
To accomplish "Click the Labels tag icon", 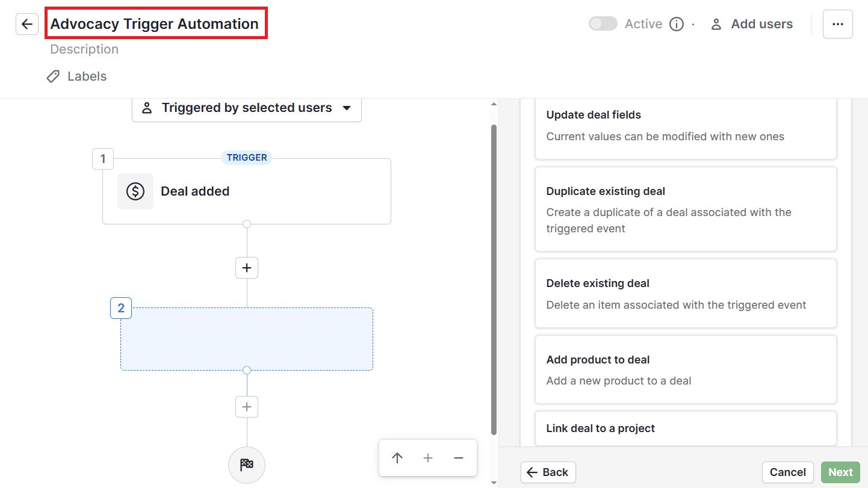I will tap(53, 76).
